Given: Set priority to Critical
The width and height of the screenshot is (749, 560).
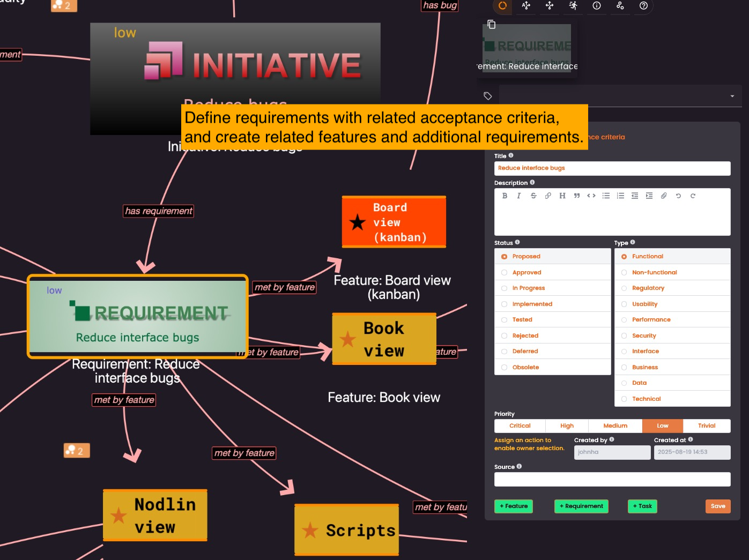Looking at the screenshot, I should coord(520,426).
